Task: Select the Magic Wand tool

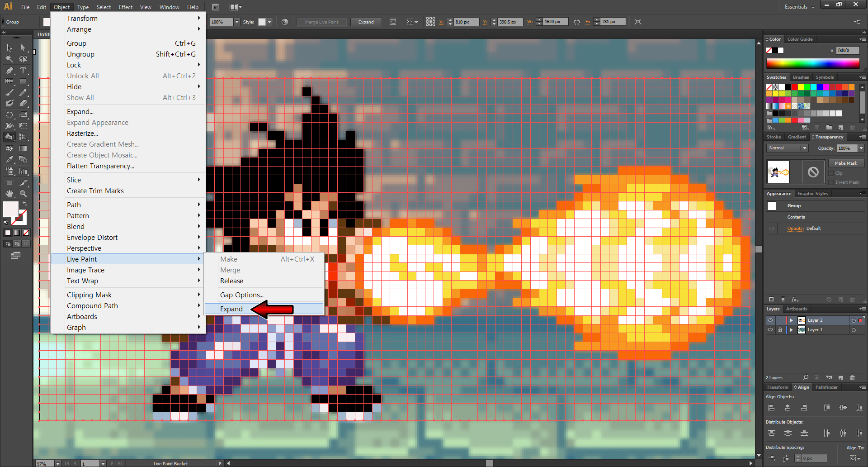Action: 9,59
